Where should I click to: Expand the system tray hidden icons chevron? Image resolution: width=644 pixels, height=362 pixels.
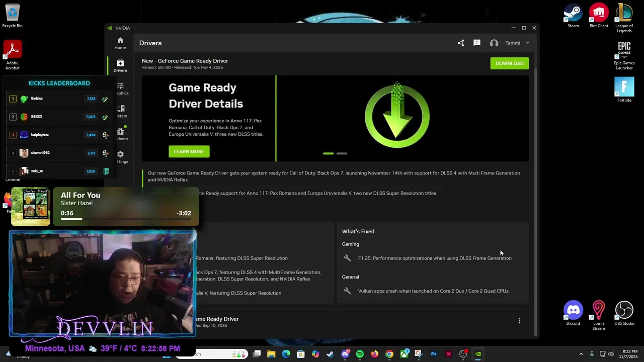point(581,354)
